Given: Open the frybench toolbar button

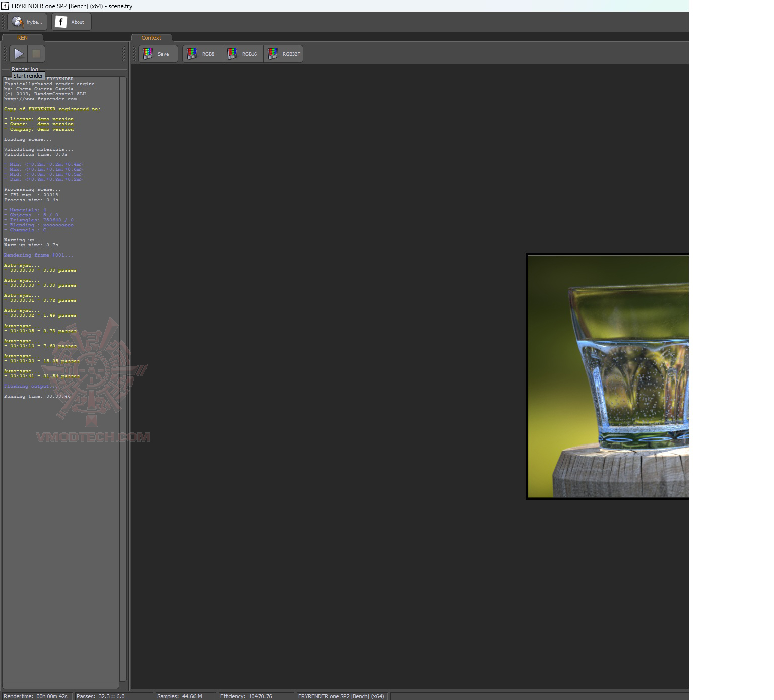Looking at the screenshot, I should tap(27, 22).
